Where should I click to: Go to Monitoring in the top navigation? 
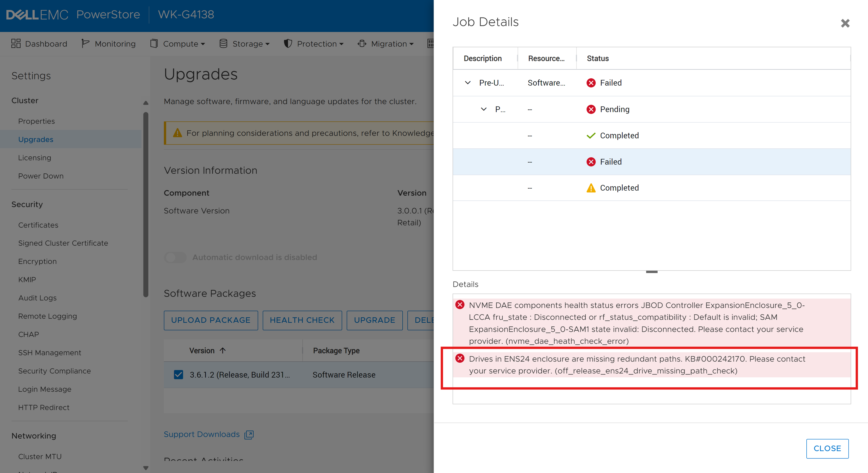109,43
